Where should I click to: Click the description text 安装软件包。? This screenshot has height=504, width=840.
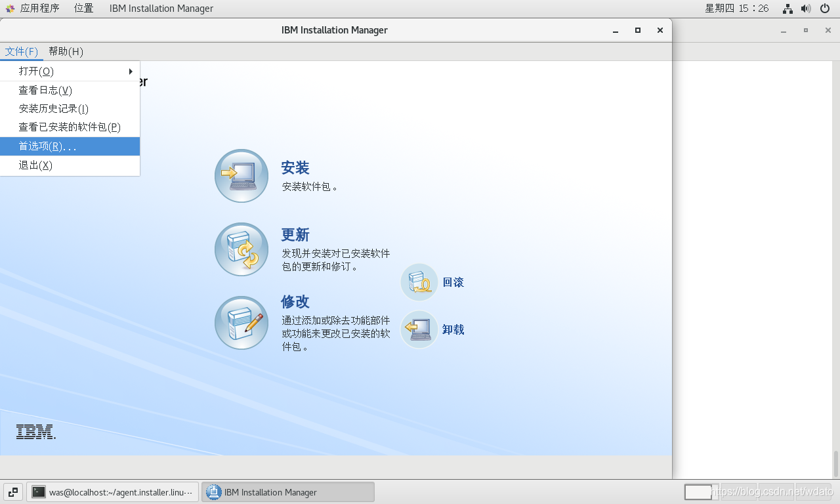[x=310, y=187]
